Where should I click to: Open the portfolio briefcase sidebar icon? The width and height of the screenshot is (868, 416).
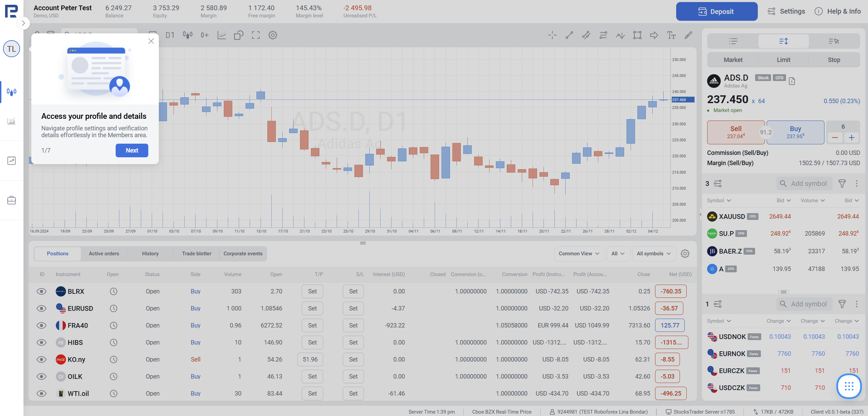point(12,200)
